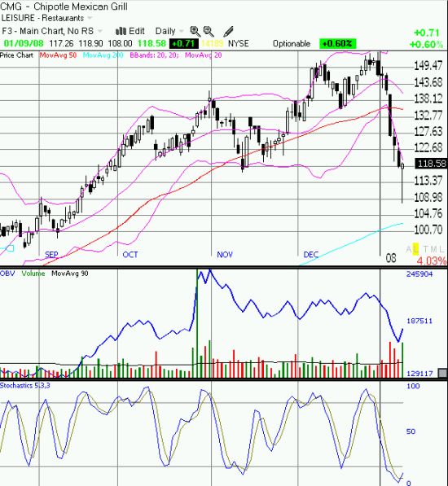Expand the LEISURE - Restaurants industry dropdown
This screenshot has width=448, height=486.
(x=90, y=18)
